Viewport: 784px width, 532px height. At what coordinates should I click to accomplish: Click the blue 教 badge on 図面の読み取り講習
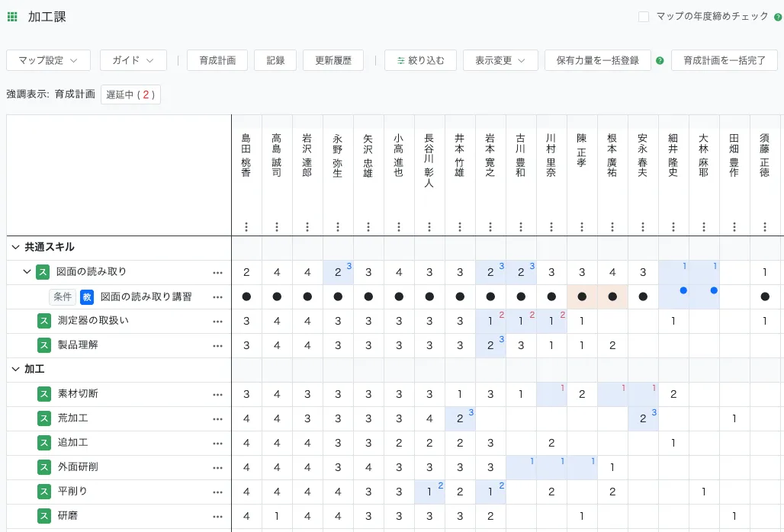pyautogui.click(x=87, y=296)
